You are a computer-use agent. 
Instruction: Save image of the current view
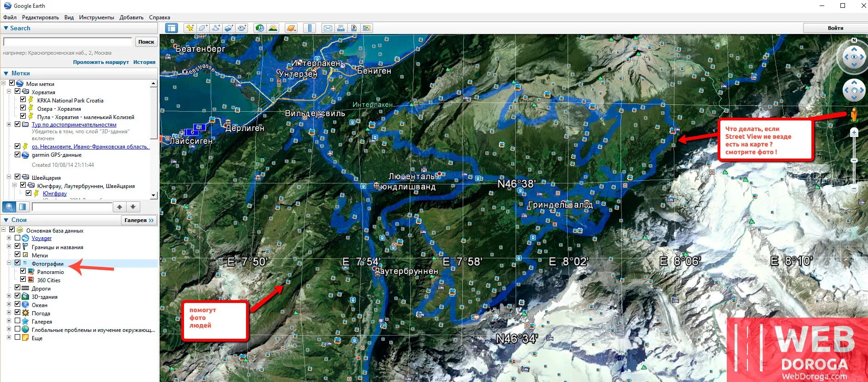(353, 28)
